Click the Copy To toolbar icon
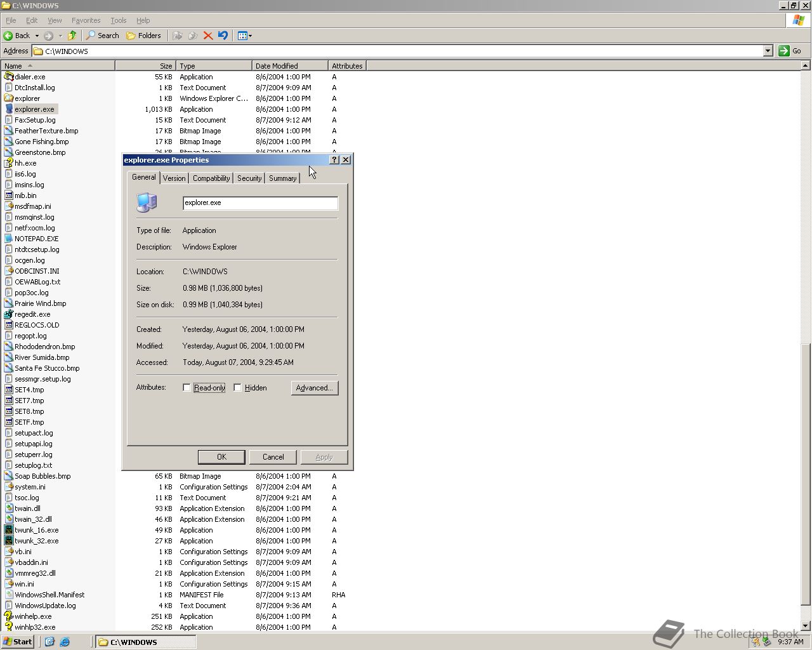 coord(193,36)
